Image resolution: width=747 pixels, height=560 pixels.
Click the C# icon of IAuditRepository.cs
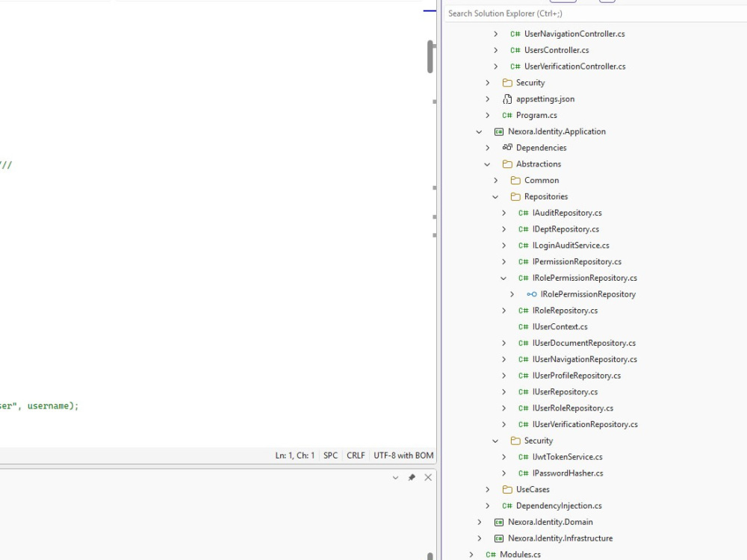523,213
